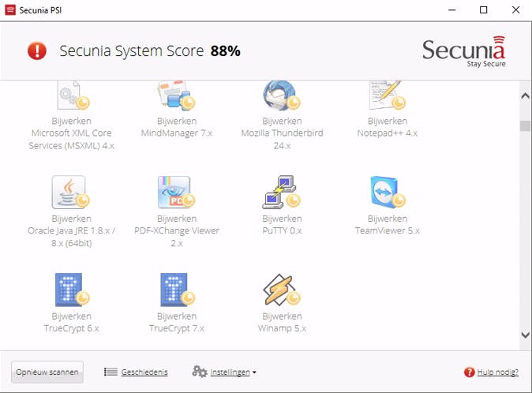Viewport: 532px width, 393px height.
Task: Click the Oracle Java JRE icon
Action: point(70,192)
